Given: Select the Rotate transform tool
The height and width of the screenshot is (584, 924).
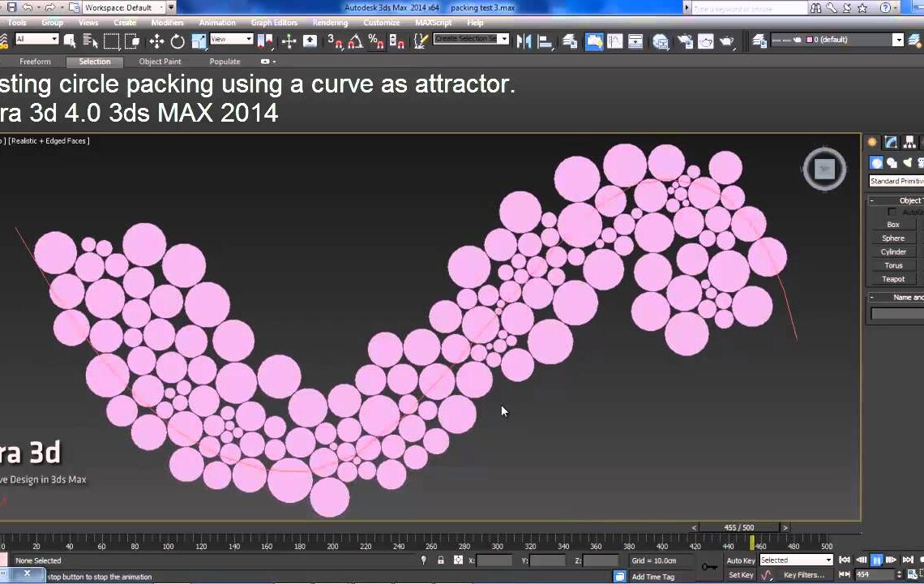Looking at the screenshot, I should click(178, 41).
